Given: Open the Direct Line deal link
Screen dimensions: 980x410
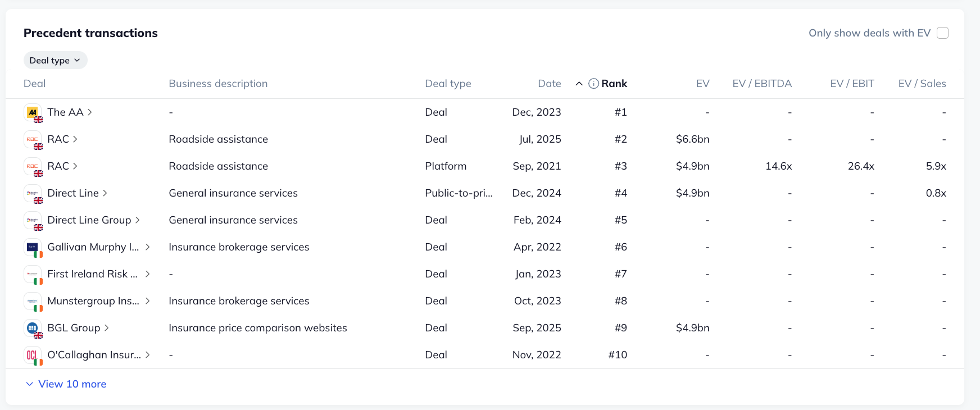Looking at the screenshot, I should click(x=73, y=193).
